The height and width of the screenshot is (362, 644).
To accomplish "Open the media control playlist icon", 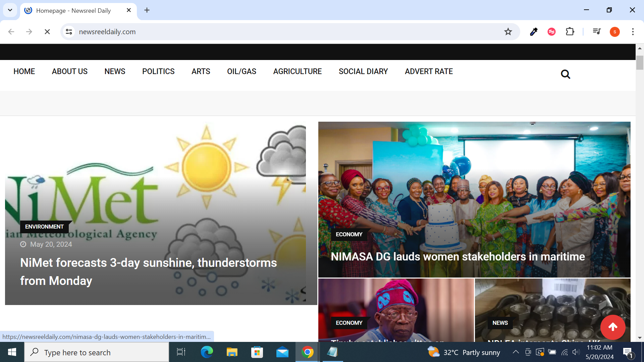I will pyautogui.click(x=596, y=32).
